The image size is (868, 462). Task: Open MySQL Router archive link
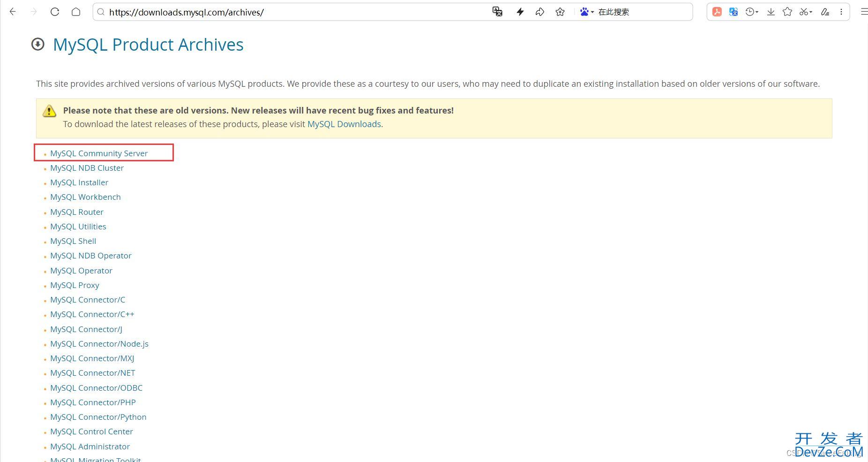(77, 212)
